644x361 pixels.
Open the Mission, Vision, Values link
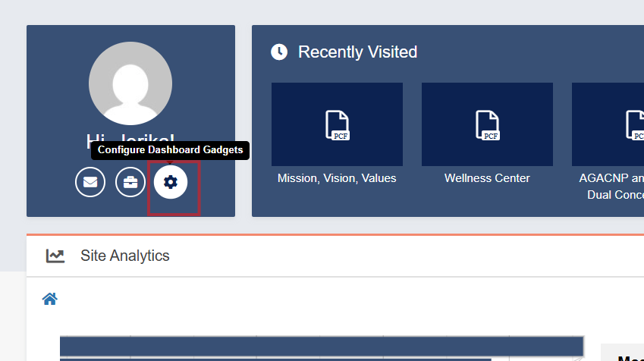[x=337, y=178]
